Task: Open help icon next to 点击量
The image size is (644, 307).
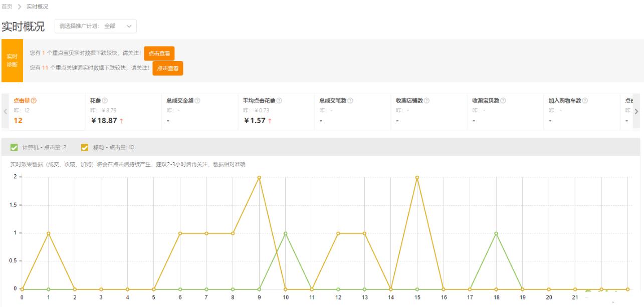Action: [34, 101]
